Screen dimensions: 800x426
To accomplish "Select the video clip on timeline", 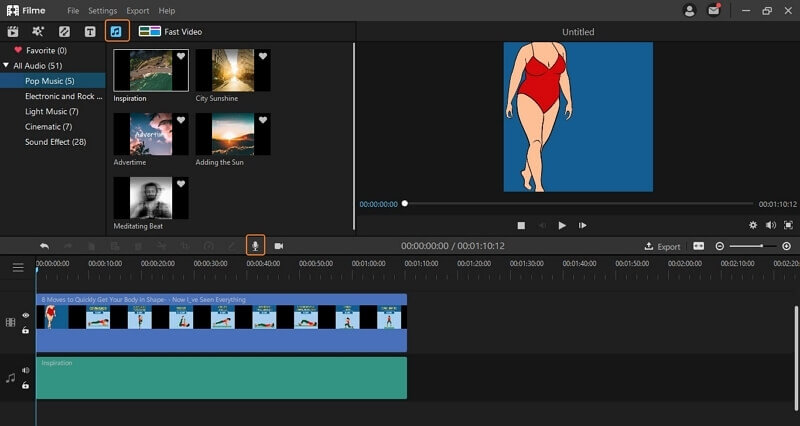I will pyautogui.click(x=221, y=323).
